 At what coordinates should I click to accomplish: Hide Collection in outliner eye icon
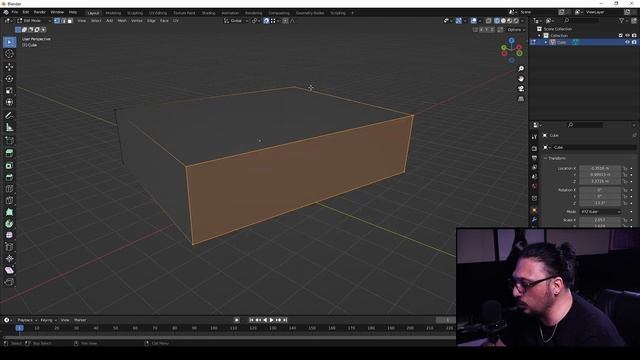click(x=627, y=36)
